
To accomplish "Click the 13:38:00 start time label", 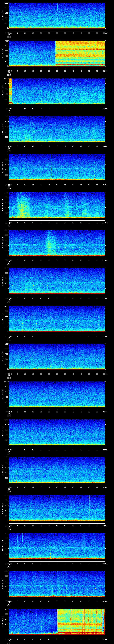I will [x=9, y=374].
